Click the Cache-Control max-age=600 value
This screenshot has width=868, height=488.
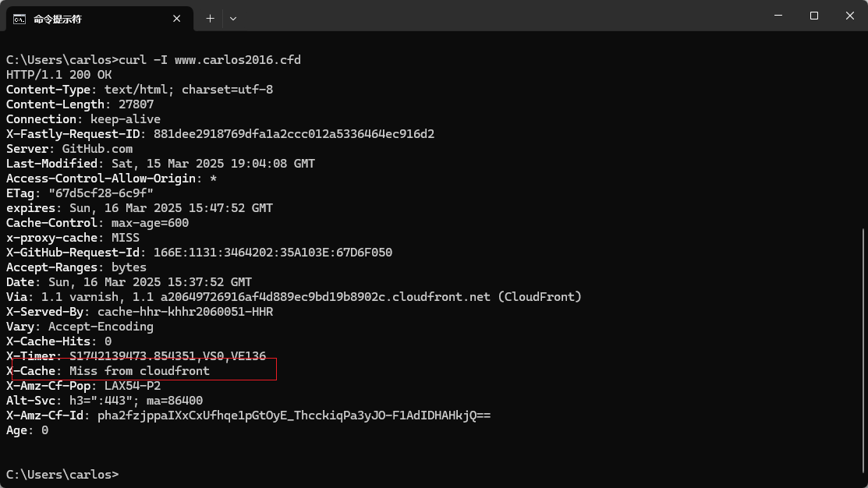pyautogui.click(x=150, y=223)
